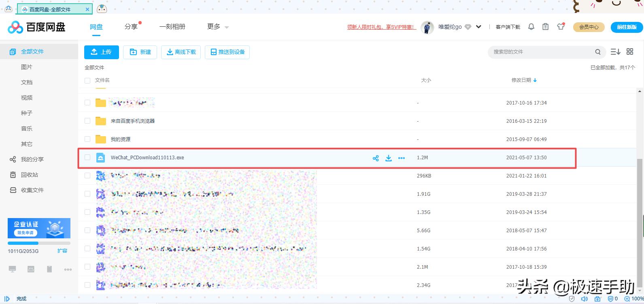
Task: Click the play sidebar icon at bottom left
Action: point(7,299)
